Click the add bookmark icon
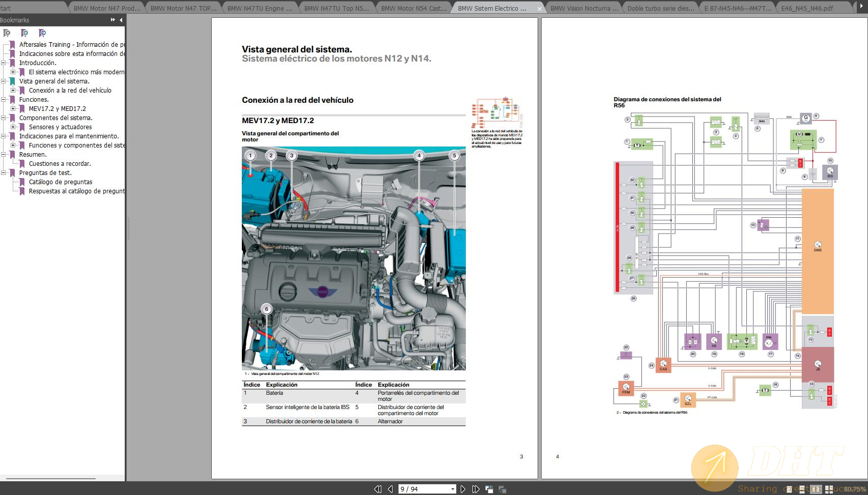The image size is (868, 495). (x=24, y=33)
